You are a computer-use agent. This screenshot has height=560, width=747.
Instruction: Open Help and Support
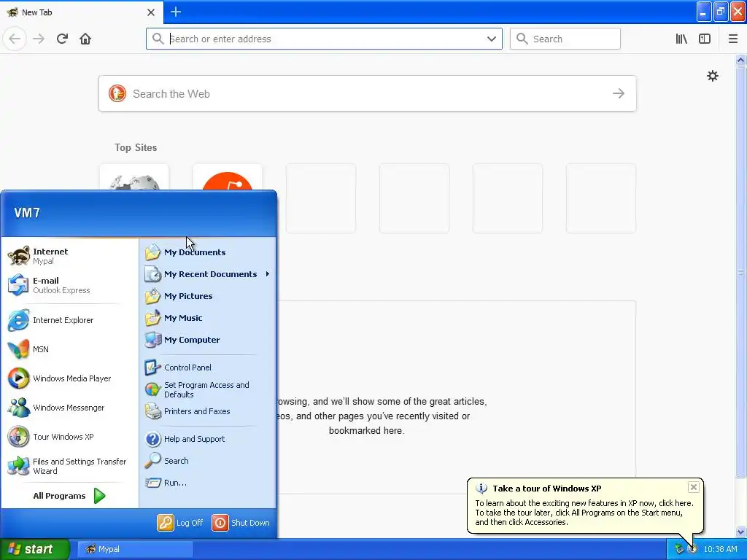(x=208, y=438)
